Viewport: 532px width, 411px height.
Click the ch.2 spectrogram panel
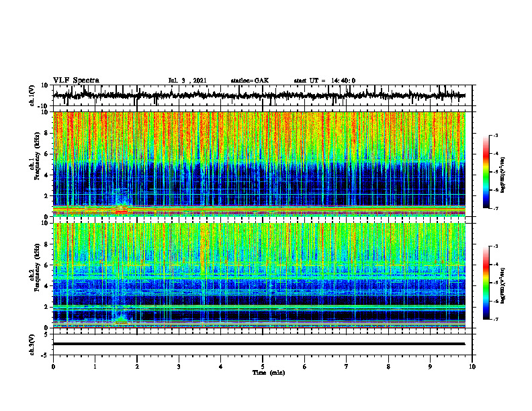click(259, 275)
